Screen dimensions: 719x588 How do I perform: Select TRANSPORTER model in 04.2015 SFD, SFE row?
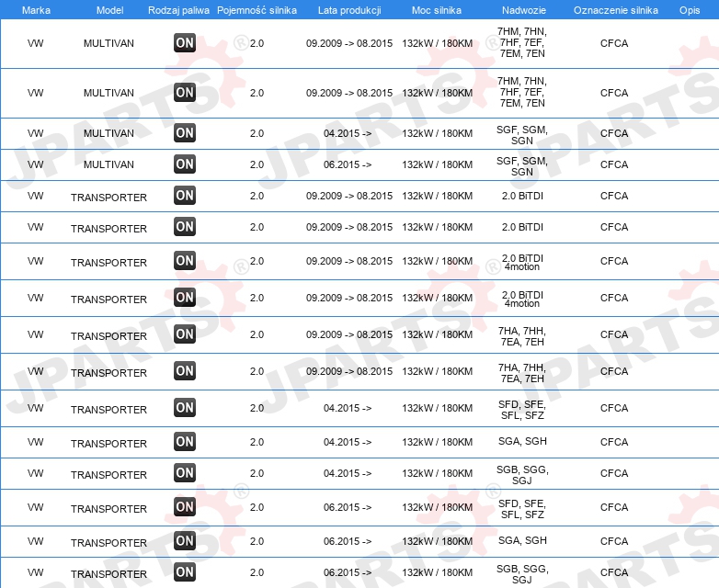tap(108, 410)
